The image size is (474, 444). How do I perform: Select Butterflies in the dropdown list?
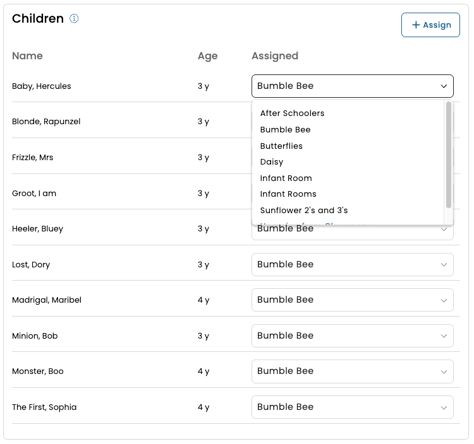[281, 146]
